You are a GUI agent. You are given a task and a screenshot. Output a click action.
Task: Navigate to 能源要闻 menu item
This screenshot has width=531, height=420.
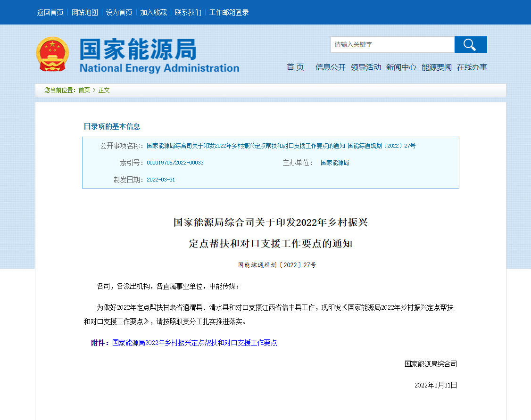pyautogui.click(x=436, y=67)
